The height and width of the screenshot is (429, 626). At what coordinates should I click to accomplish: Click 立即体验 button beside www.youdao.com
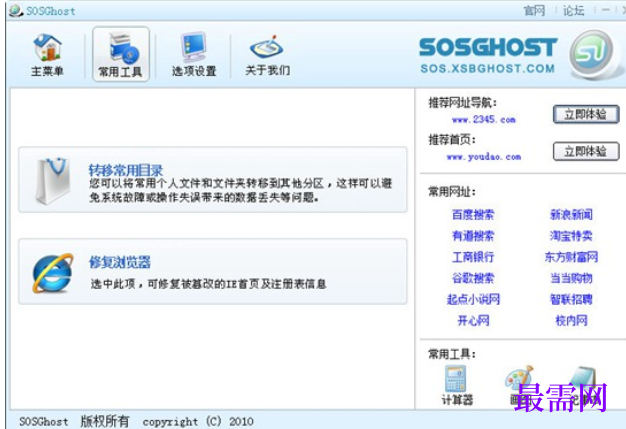[586, 151]
